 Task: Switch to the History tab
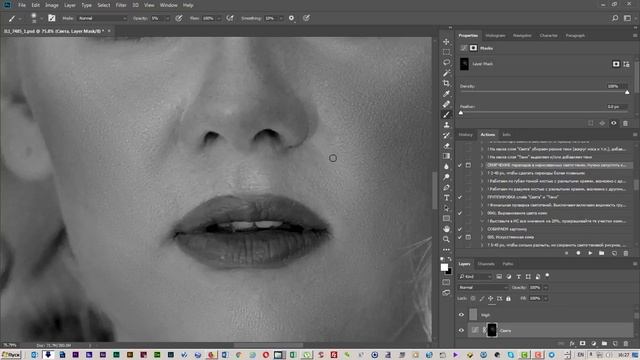click(465, 134)
